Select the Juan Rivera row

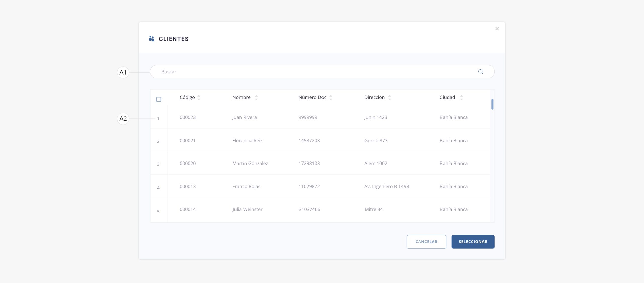[x=244, y=117]
